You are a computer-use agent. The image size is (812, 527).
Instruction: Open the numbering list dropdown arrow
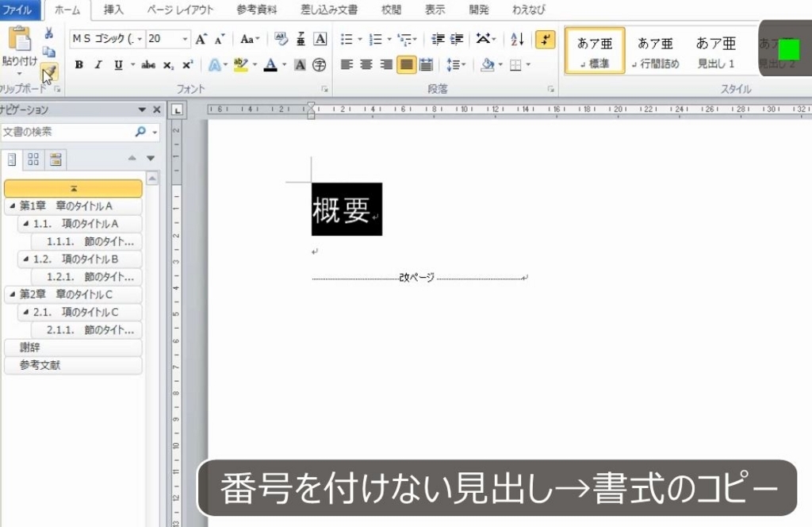389,39
